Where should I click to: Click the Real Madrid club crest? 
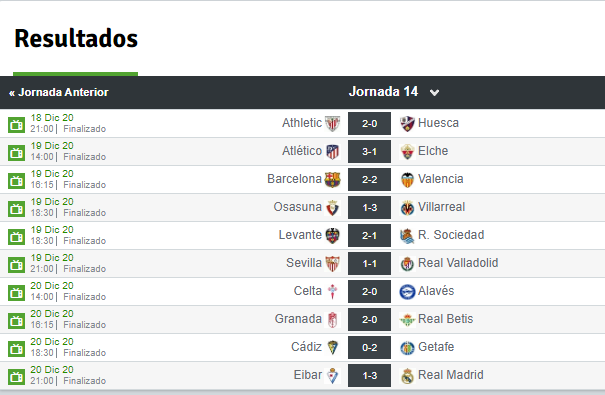coord(407,376)
